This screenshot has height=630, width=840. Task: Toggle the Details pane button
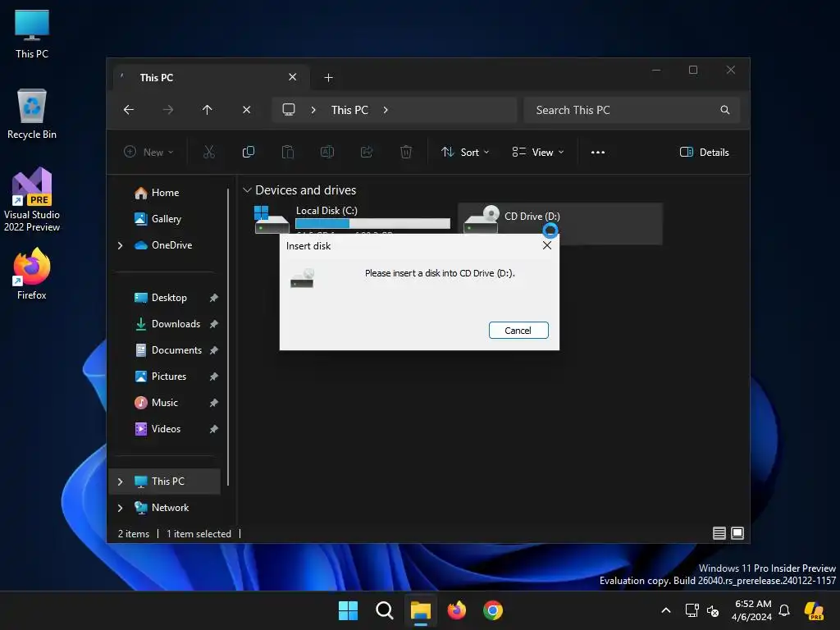point(704,152)
